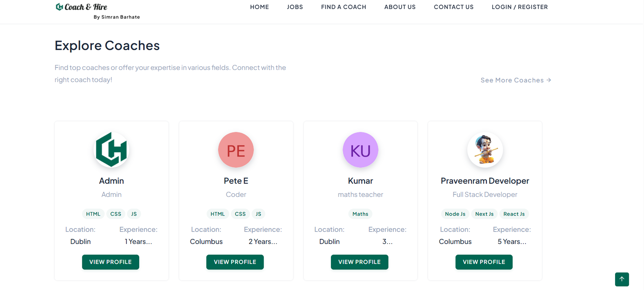Click Praveenram Developer's cartoon avatar
This screenshot has height=290, width=644.
click(485, 150)
